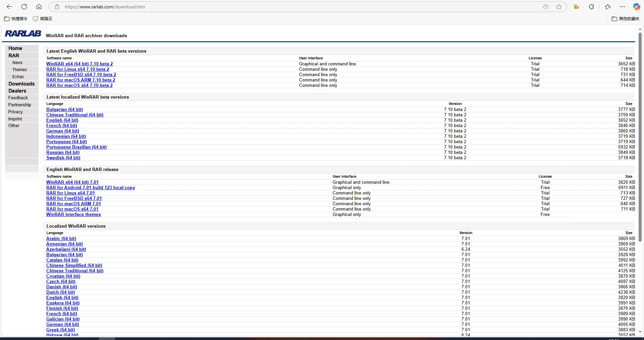Open Downloads in the sidebar menu
This screenshot has width=644, height=340.
point(21,84)
